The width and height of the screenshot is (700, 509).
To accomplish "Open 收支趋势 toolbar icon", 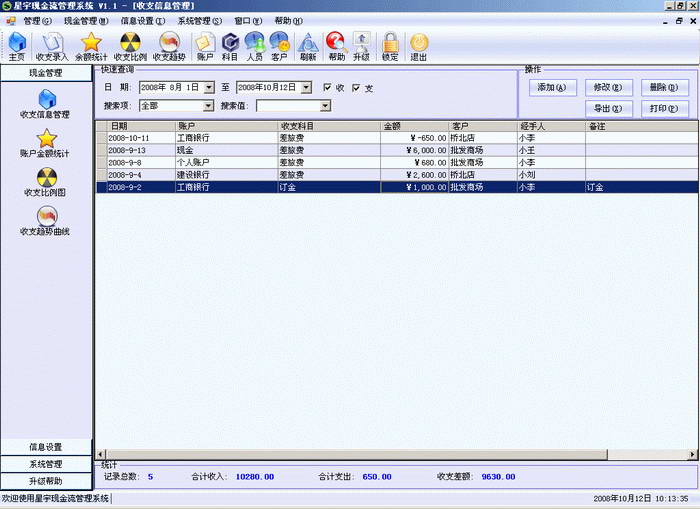I will click(169, 46).
